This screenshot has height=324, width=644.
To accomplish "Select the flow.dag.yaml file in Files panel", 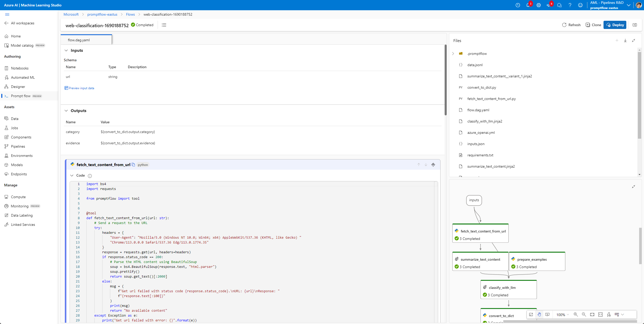I will [x=478, y=109].
